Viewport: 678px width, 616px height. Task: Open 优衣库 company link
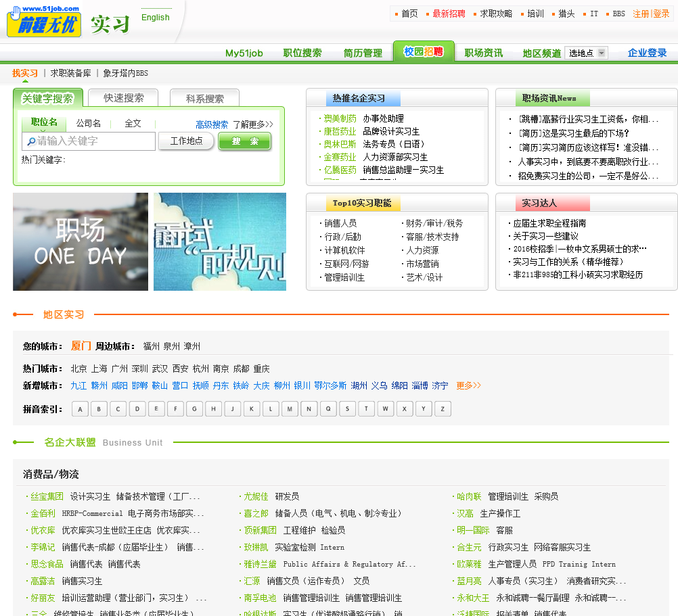[43, 531]
